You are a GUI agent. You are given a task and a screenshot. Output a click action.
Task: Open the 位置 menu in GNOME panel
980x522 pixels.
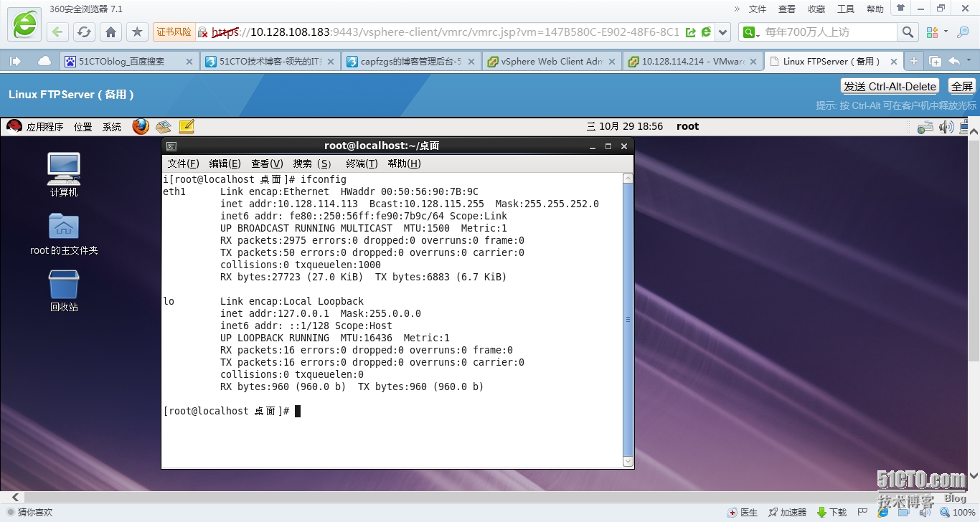[83, 127]
